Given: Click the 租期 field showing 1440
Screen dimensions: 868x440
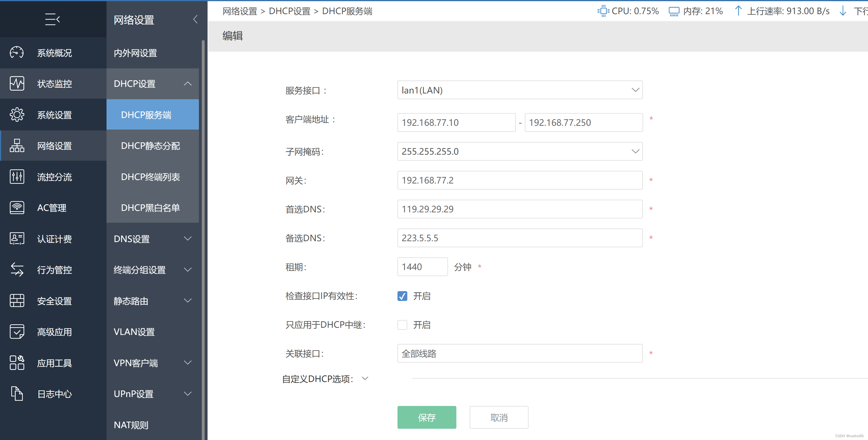Looking at the screenshot, I should coord(422,267).
